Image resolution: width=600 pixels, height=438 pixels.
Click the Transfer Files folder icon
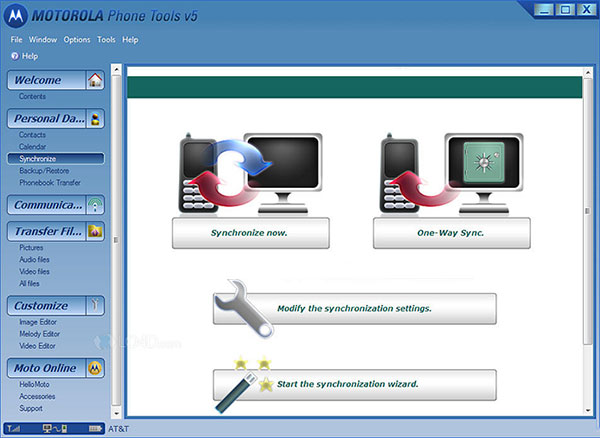point(95,231)
